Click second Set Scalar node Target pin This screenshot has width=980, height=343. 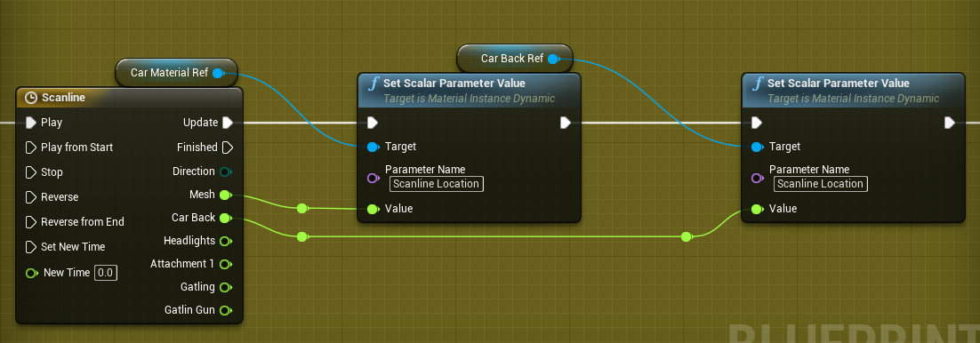point(757,147)
